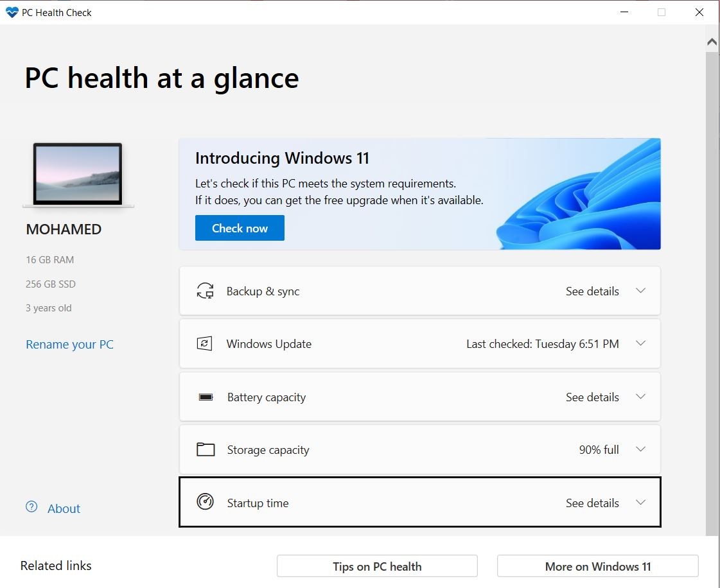This screenshot has height=588, width=720.
Task: Click the Backup & sync icon
Action: (206, 291)
